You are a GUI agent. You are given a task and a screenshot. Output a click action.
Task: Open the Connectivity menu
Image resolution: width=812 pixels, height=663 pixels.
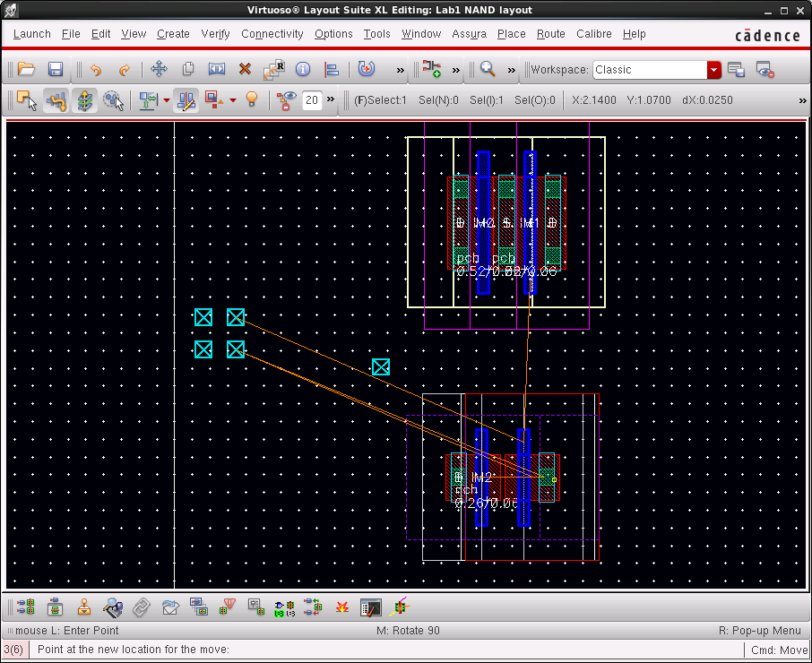coord(272,34)
